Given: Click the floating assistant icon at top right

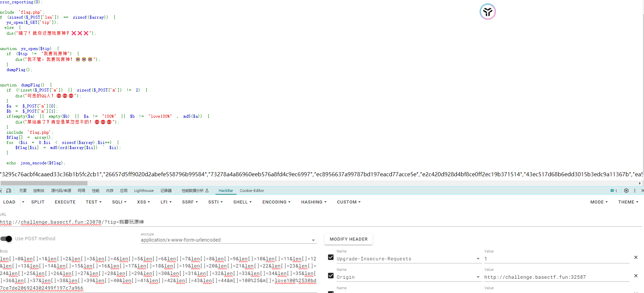Looking at the screenshot, I should pos(487,12).
